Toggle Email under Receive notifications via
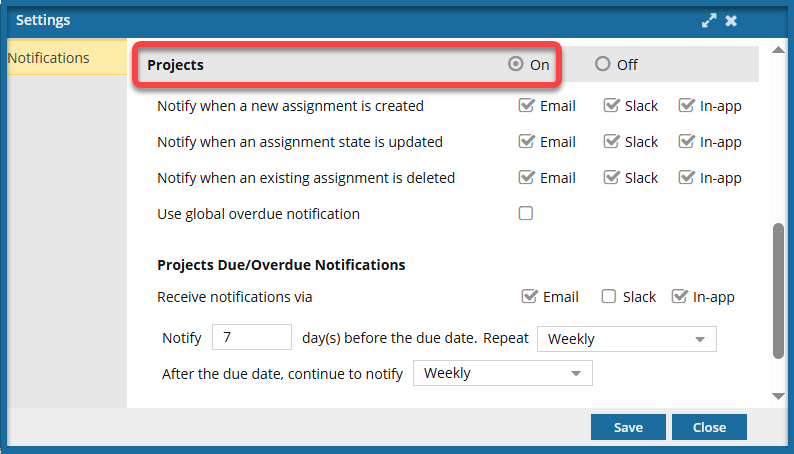The image size is (794, 454). (x=529, y=297)
